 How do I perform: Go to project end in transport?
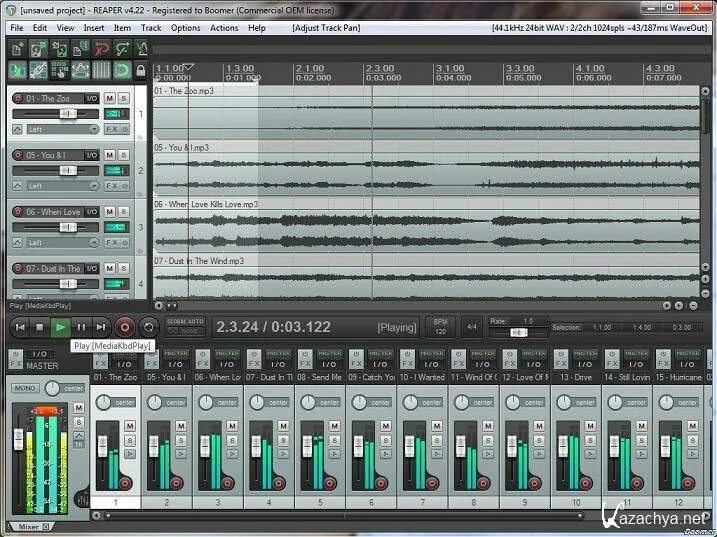[101, 327]
